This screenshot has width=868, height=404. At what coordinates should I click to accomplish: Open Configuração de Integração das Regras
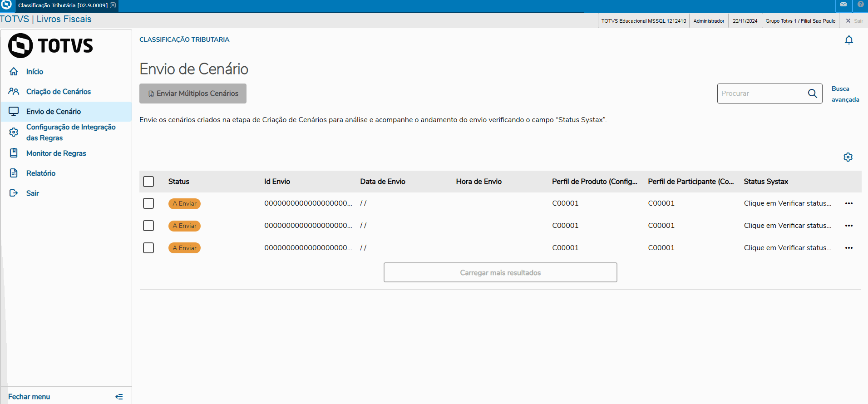coord(71,133)
